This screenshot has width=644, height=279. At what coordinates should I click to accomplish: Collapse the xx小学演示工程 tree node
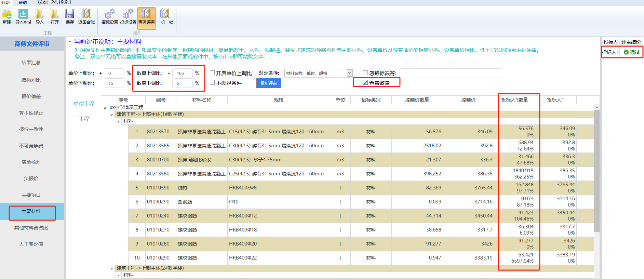[105, 108]
